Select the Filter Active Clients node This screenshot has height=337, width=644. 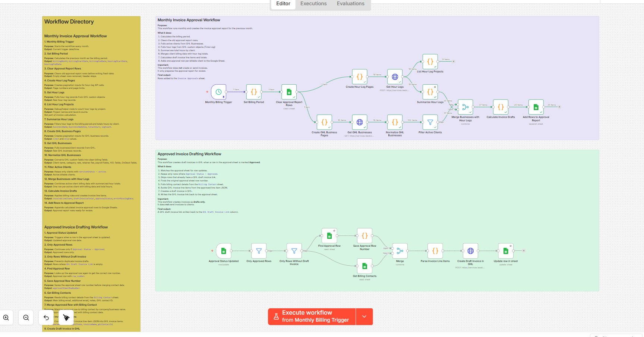pyautogui.click(x=430, y=122)
